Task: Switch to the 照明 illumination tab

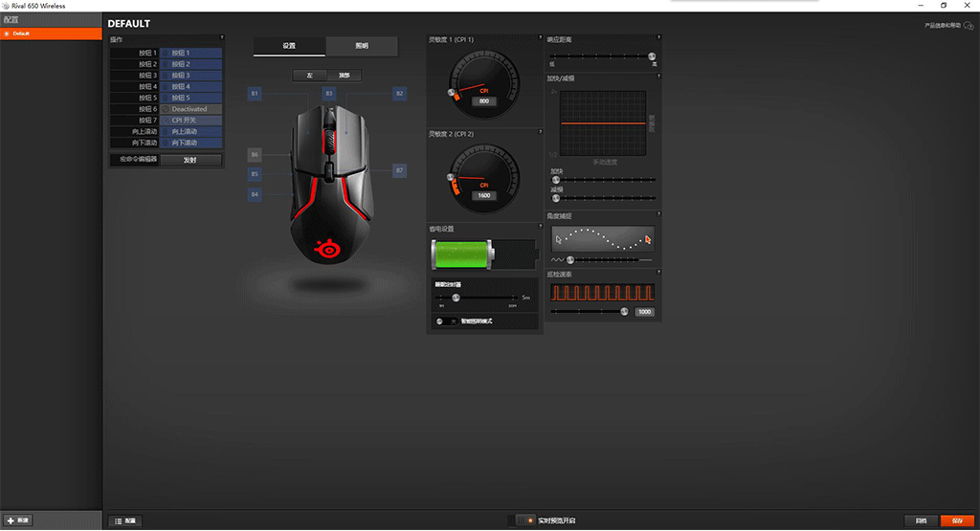Action: coord(362,46)
